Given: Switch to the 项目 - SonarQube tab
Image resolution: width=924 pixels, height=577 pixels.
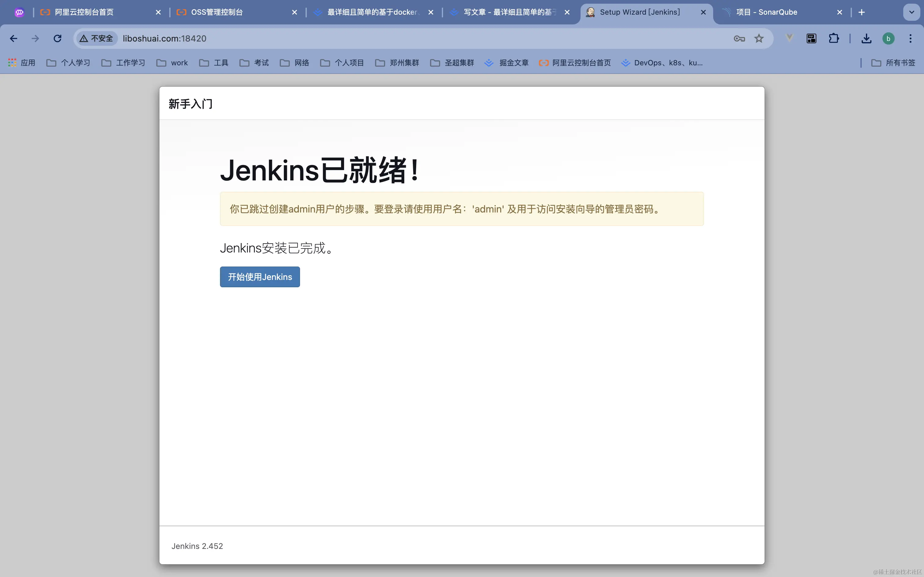Looking at the screenshot, I should (x=766, y=12).
